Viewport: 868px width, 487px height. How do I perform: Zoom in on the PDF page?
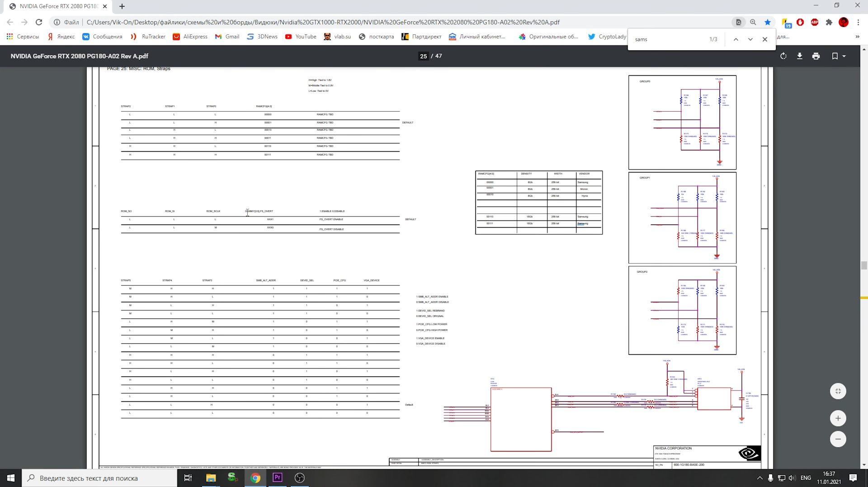tap(838, 418)
